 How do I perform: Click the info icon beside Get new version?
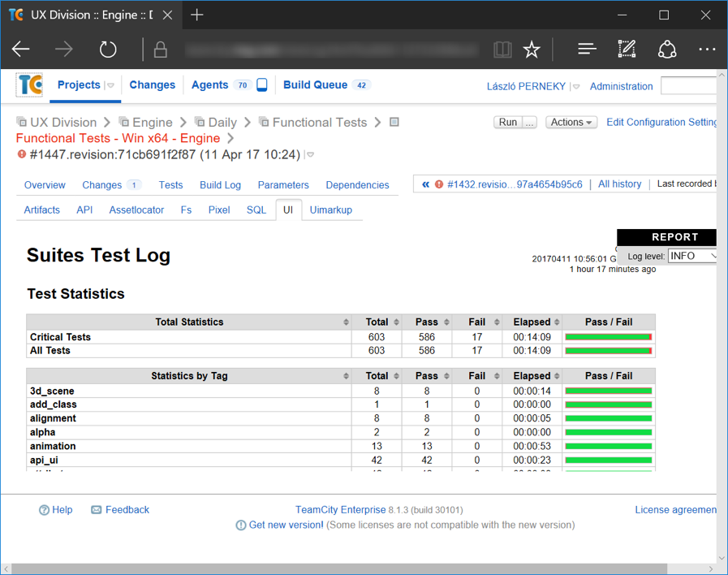click(241, 525)
